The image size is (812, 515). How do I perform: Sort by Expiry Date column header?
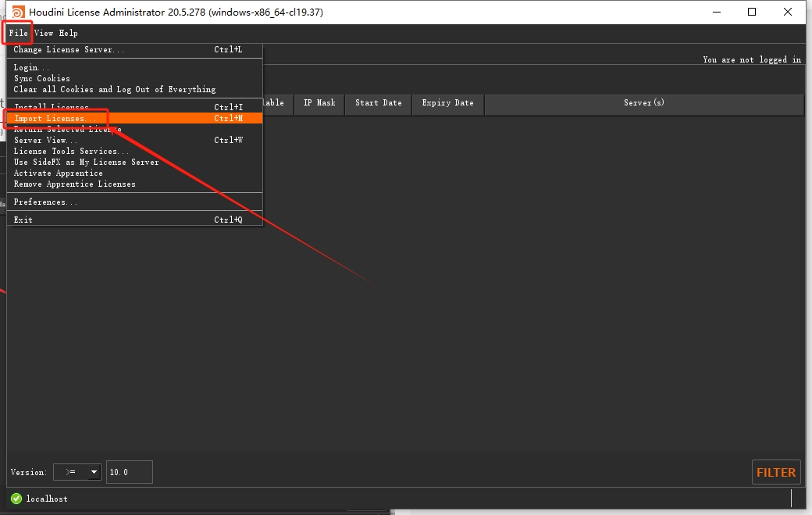447,103
